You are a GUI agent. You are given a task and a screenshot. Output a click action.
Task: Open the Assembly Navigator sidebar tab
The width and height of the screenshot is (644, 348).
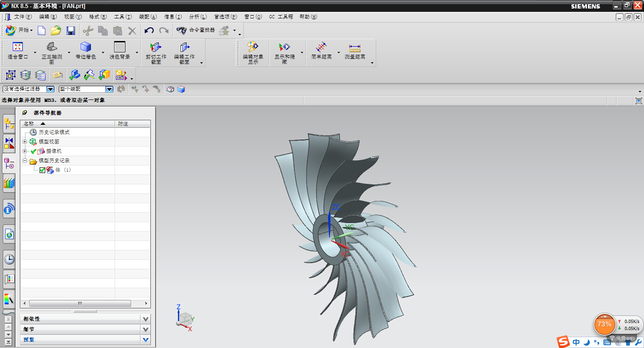coord(9,124)
